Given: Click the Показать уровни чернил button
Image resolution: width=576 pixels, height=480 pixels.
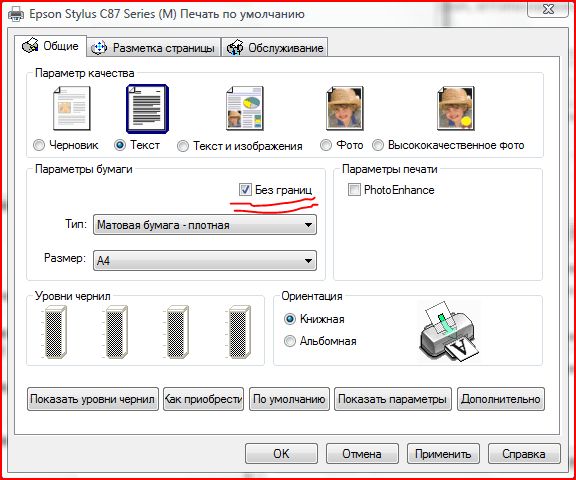Looking at the screenshot, I should [x=93, y=399].
